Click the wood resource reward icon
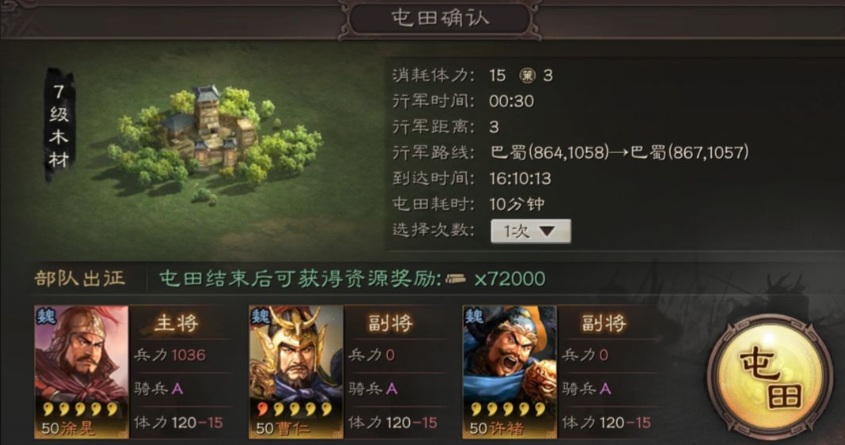This screenshot has width=845, height=445. click(x=456, y=279)
